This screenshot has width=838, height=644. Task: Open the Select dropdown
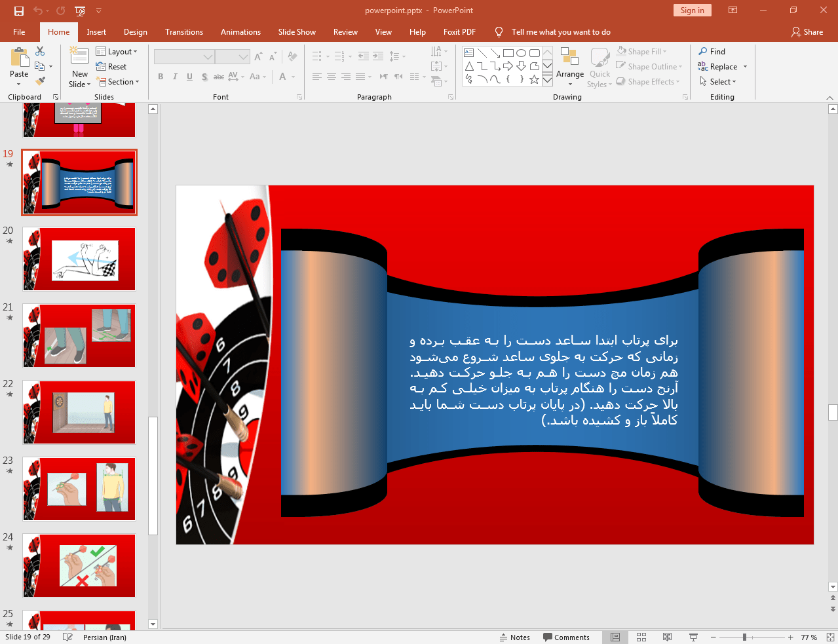(717, 81)
